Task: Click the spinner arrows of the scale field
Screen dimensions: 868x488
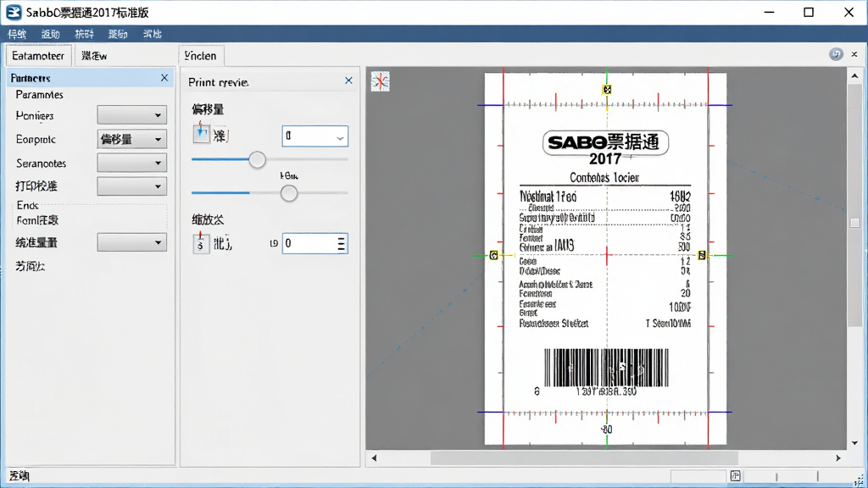Action: tap(342, 243)
